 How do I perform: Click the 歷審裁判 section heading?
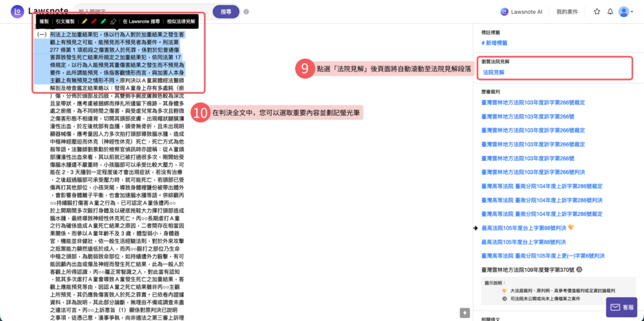coord(491,92)
